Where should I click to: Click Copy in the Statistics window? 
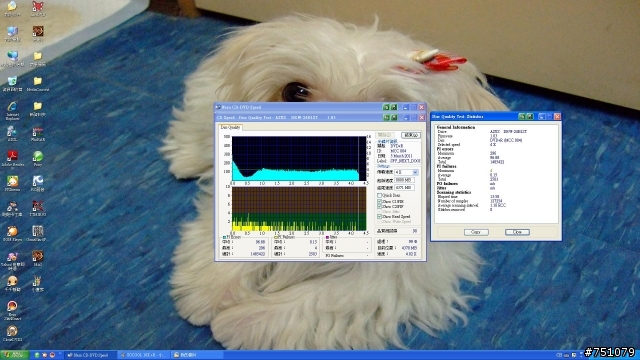476,232
